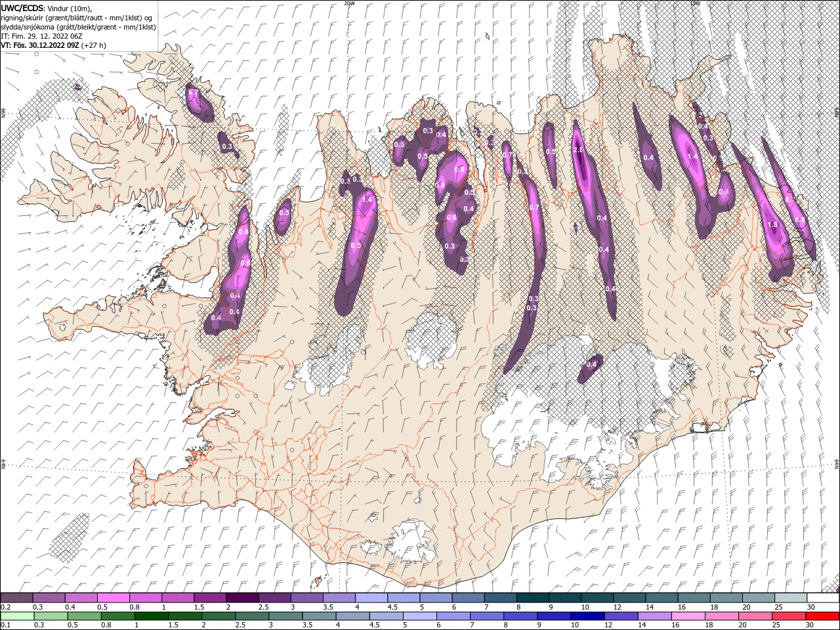
Task: Click the '20W' longitude label at top
Action: pos(349,3)
